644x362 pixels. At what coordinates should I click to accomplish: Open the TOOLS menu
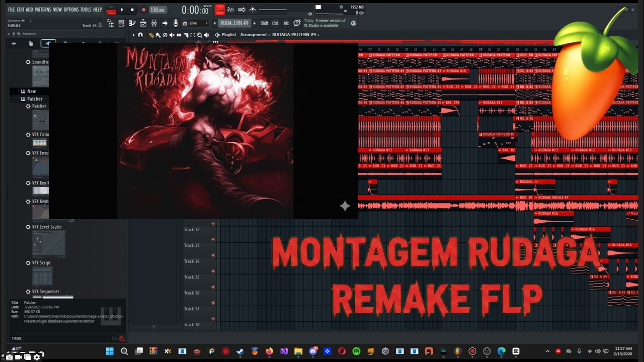point(86,10)
